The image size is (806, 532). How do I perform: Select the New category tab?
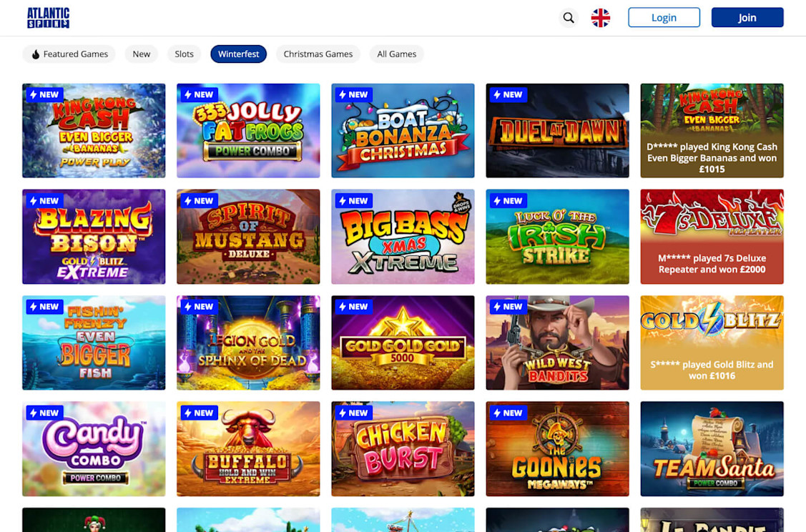[x=142, y=54]
